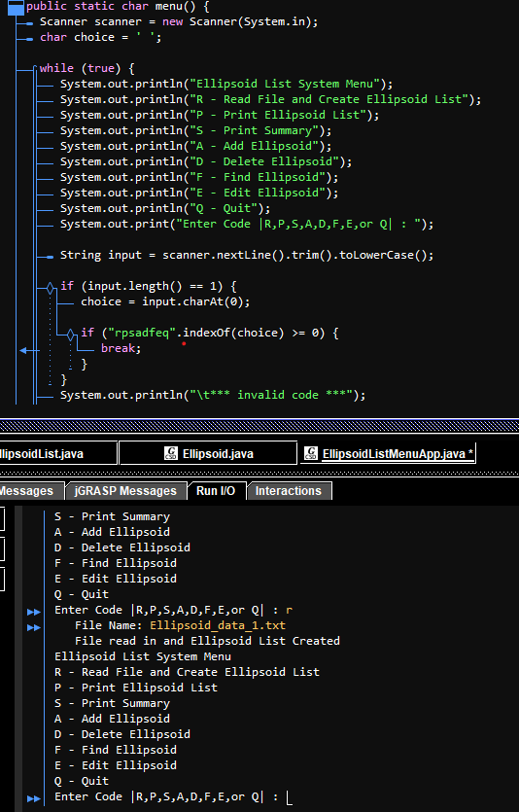
Task: Switch to the Ellipsoid.java file tab
Action: 208,453
